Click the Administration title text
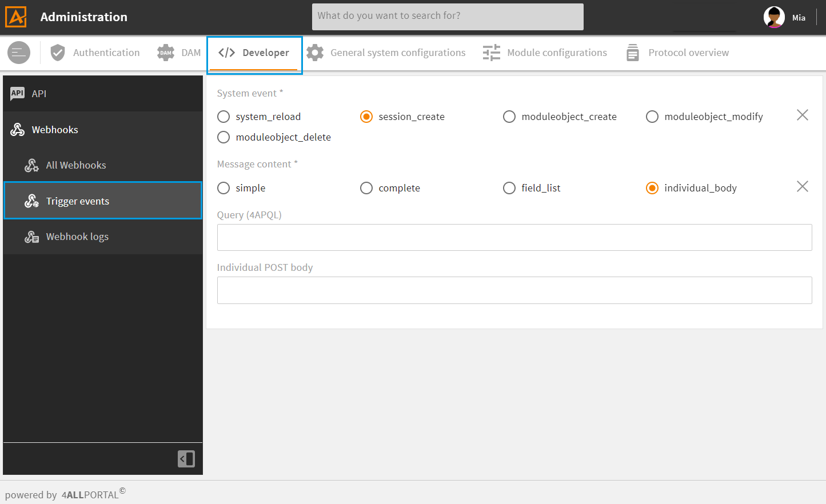Screen dimensions: 826x504 [x=84, y=17]
